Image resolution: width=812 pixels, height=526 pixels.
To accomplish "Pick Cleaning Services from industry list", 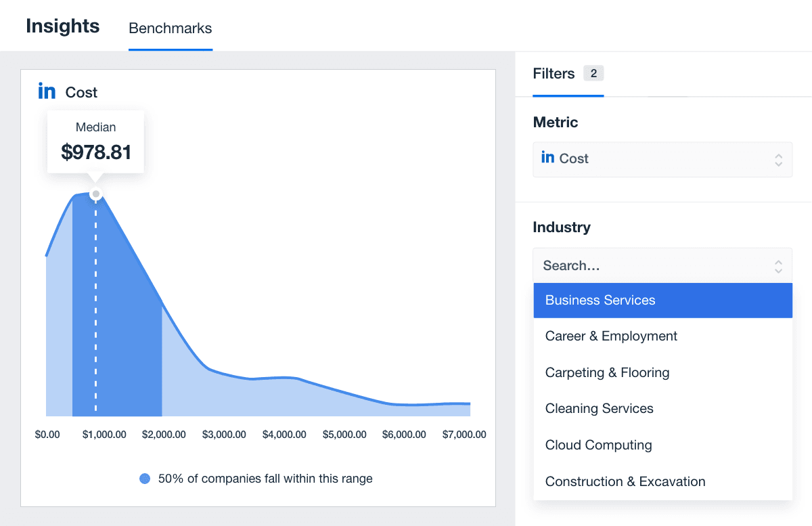I will [x=599, y=409].
